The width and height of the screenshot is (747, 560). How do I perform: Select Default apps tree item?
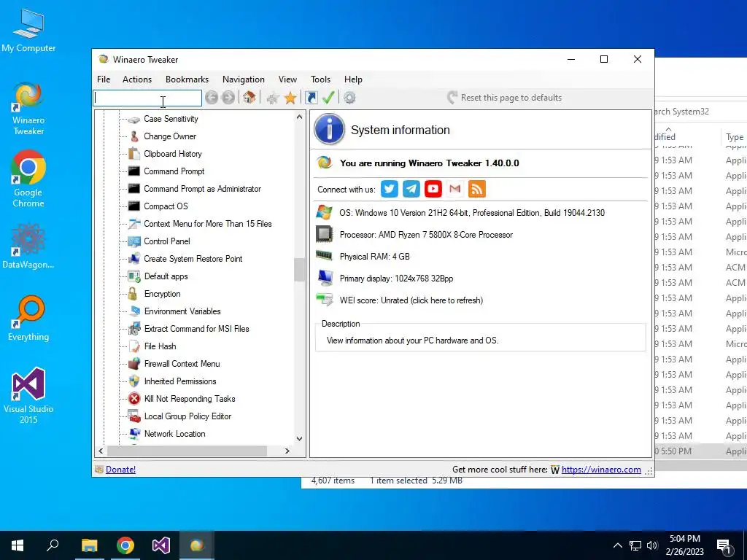[166, 276]
